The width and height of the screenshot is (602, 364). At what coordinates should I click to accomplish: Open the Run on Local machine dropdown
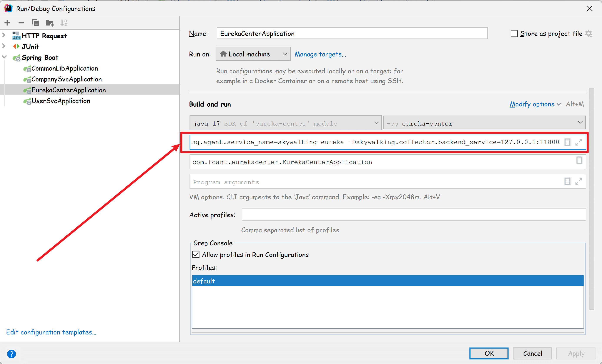[x=253, y=54]
